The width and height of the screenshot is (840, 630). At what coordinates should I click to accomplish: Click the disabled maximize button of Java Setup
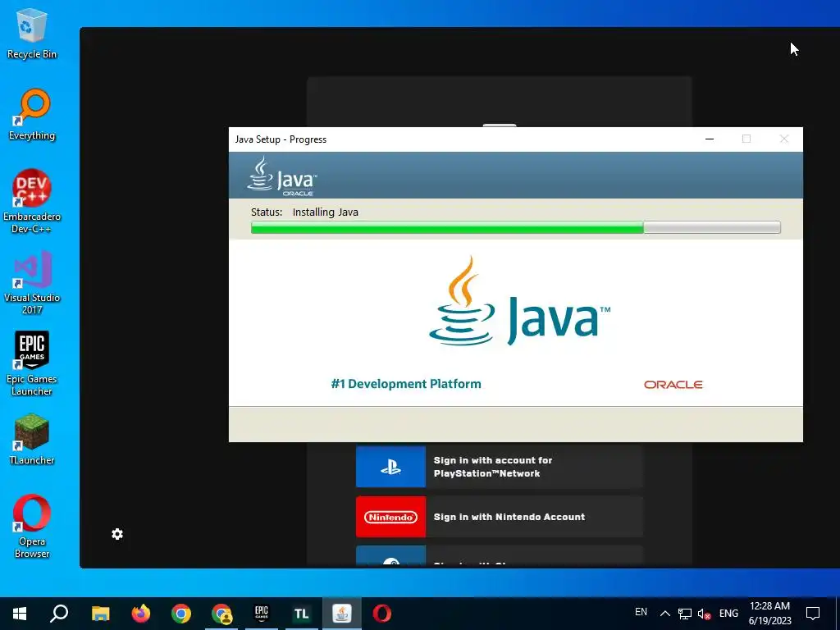(746, 139)
